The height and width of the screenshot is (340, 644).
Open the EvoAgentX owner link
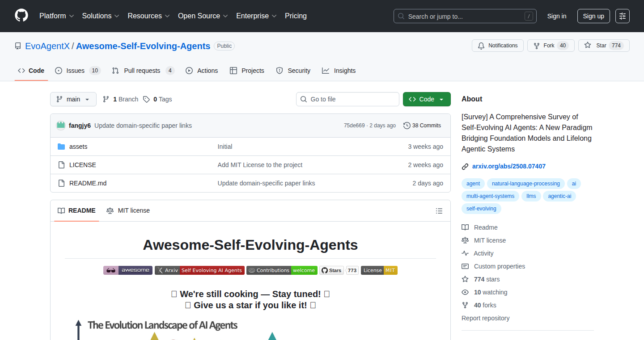[x=47, y=46]
